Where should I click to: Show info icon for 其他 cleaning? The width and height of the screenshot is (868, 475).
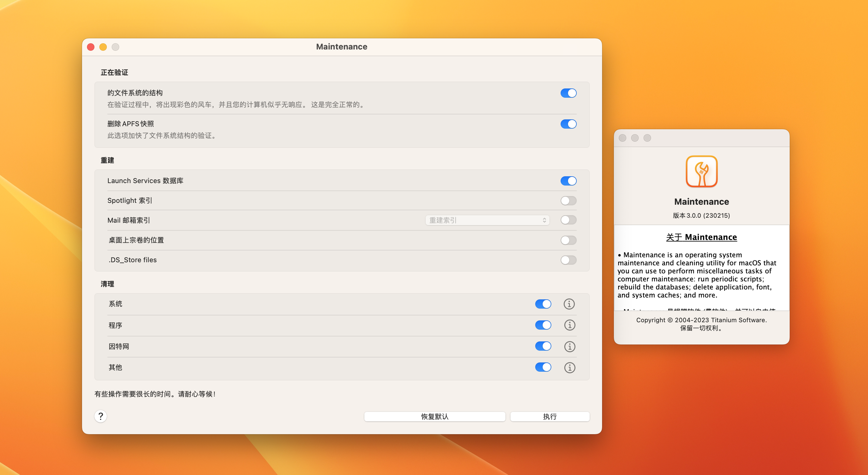[570, 368]
